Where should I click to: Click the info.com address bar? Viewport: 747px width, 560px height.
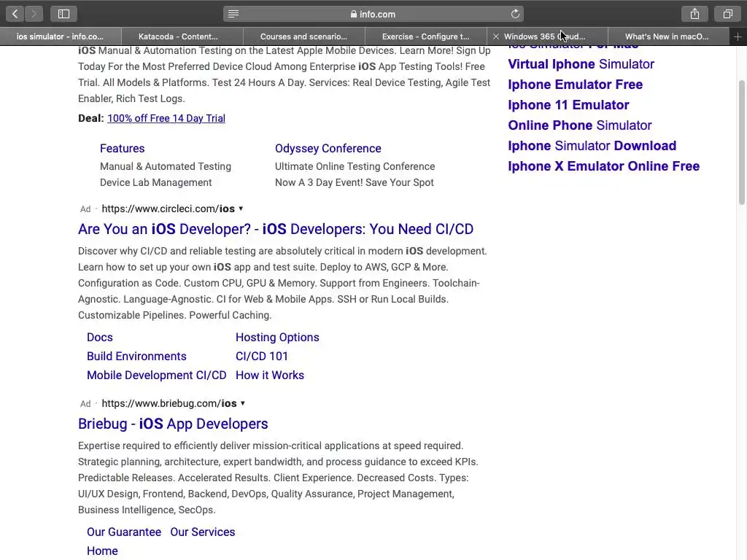pyautogui.click(x=373, y=14)
